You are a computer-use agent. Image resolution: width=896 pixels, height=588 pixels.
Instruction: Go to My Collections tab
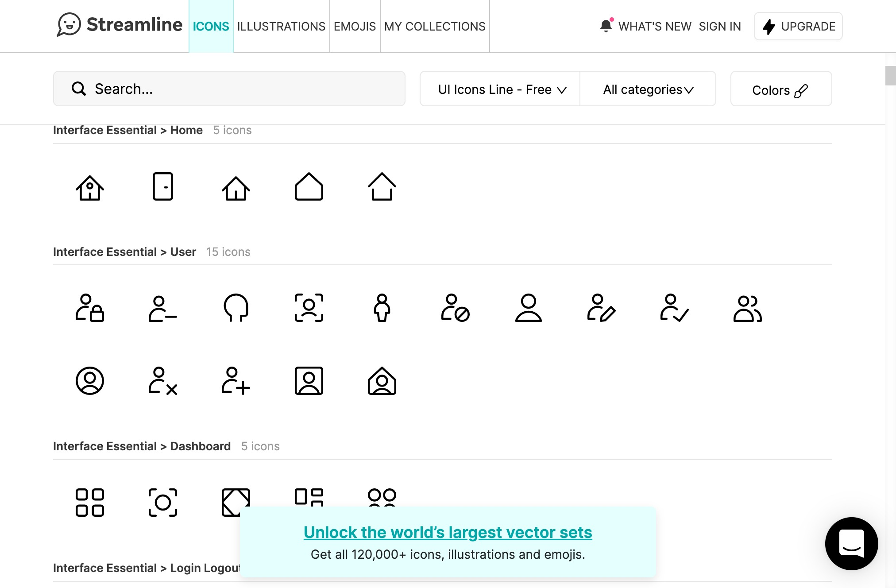pyautogui.click(x=435, y=27)
